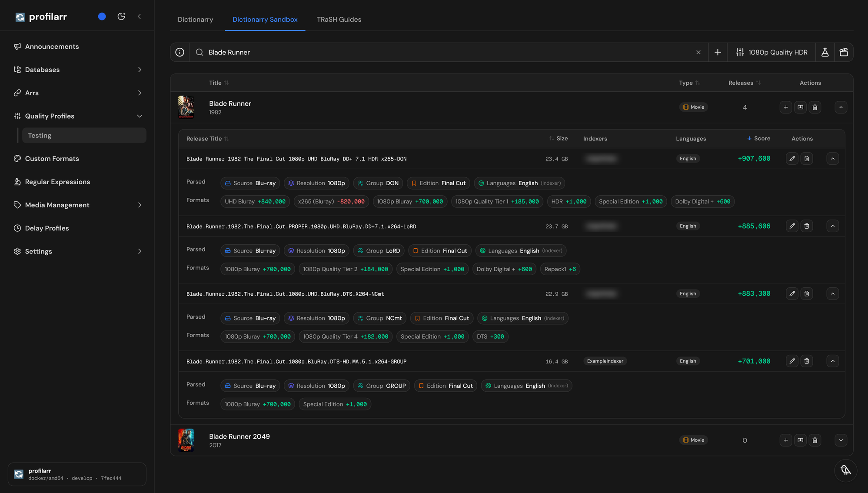Viewport: 868px width, 493px height.
Task: Collapse the Blade Runner 1982 row
Action: (x=841, y=107)
